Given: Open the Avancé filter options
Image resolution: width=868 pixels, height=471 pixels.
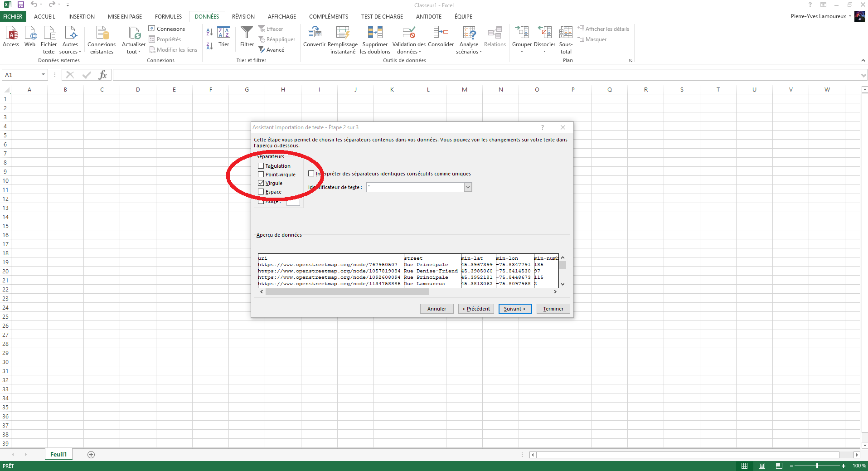Looking at the screenshot, I should 272,50.
